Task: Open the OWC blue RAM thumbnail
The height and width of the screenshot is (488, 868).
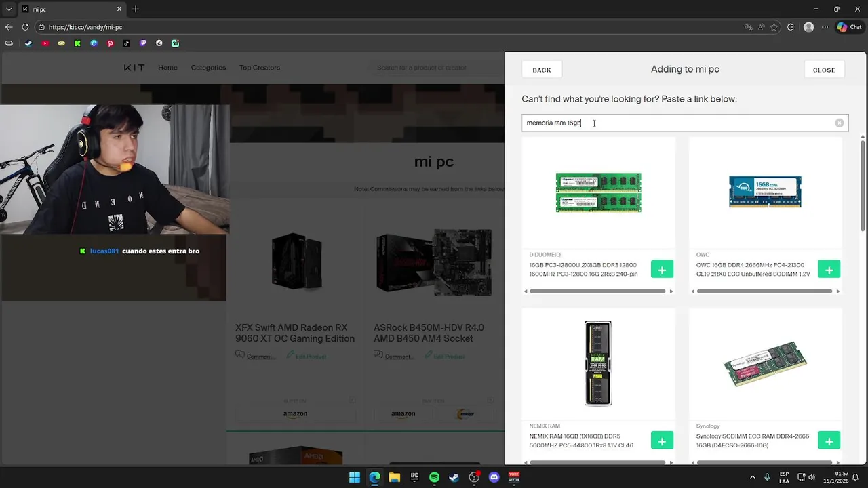Action: pyautogui.click(x=765, y=192)
